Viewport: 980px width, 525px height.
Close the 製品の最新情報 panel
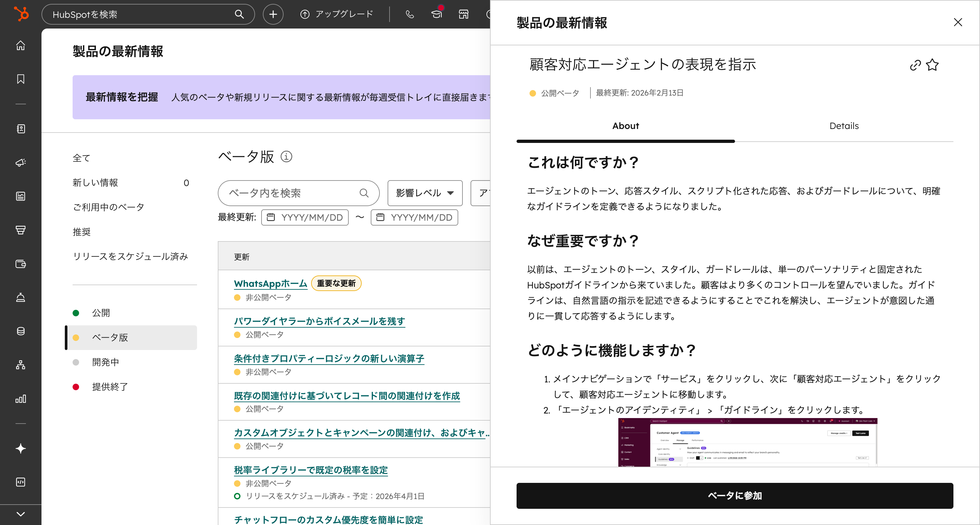958,22
